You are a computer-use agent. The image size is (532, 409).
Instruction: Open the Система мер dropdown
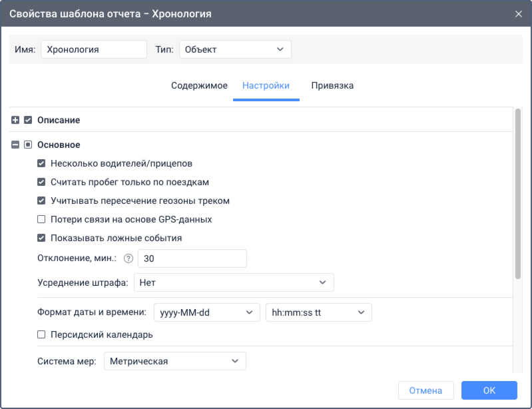click(x=174, y=361)
